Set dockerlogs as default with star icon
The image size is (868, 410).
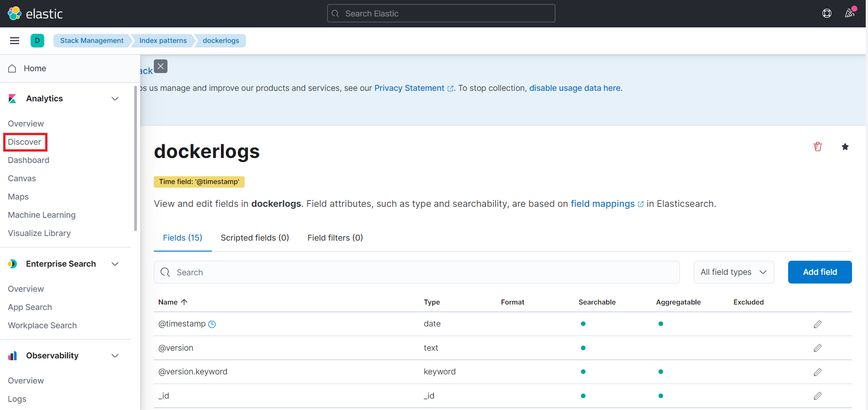pyautogui.click(x=845, y=147)
